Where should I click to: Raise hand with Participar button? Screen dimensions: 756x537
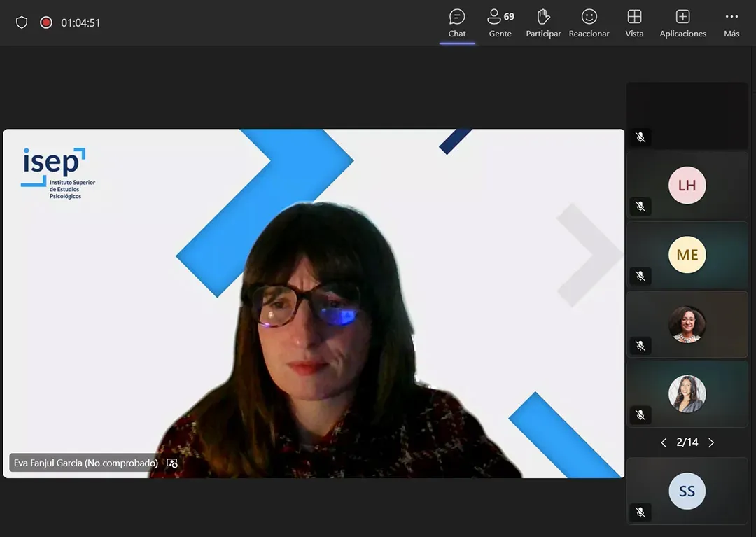[543, 23]
